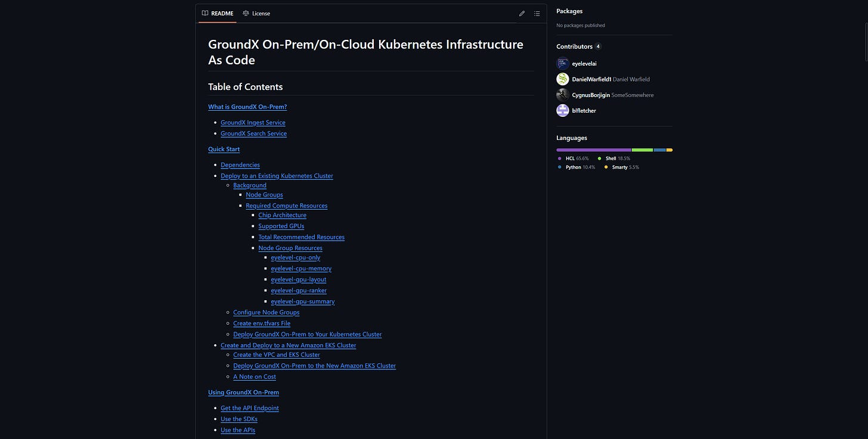Go to Chip Architecture section
Image resolution: width=868 pixels, height=439 pixels.
pyautogui.click(x=282, y=215)
